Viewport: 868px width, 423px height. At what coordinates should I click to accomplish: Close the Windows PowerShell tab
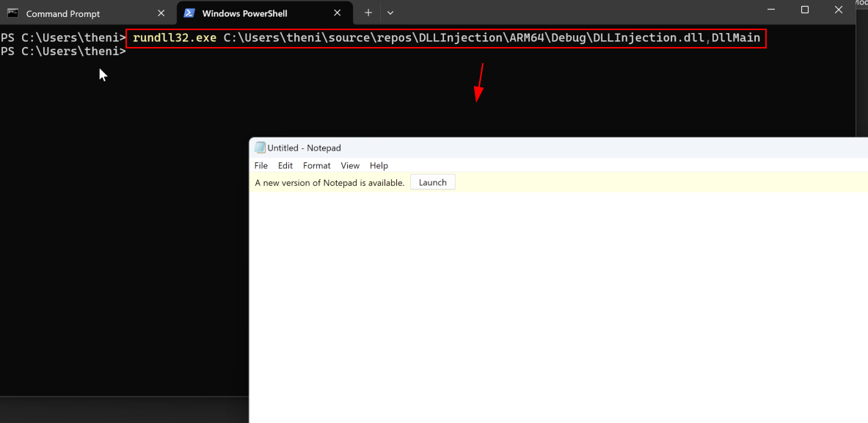coord(337,13)
